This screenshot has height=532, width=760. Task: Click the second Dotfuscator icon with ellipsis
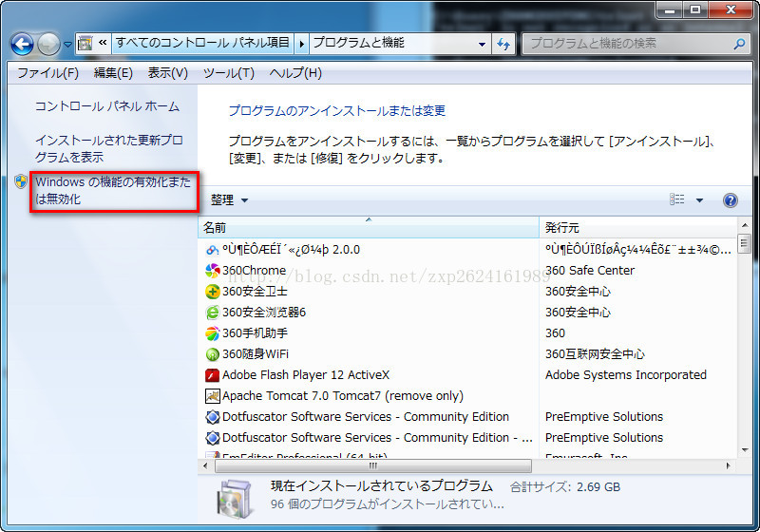pyautogui.click(x=212, y=438)
